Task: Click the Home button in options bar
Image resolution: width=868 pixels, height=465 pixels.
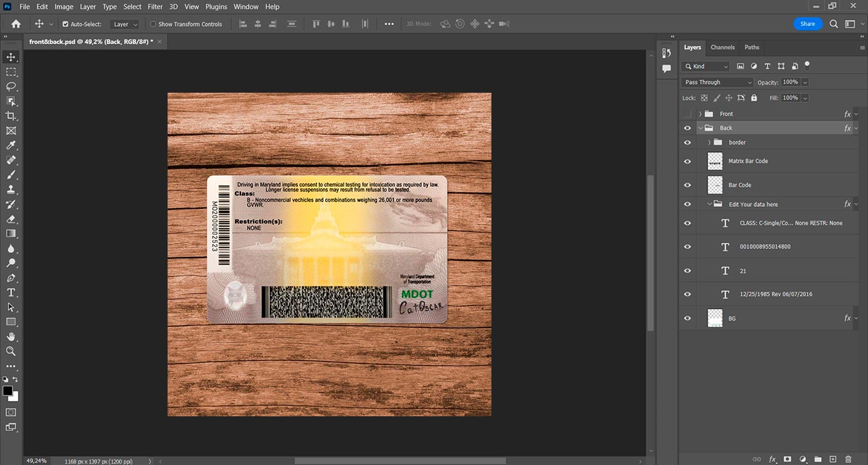Action: click(x=16, y=24)
